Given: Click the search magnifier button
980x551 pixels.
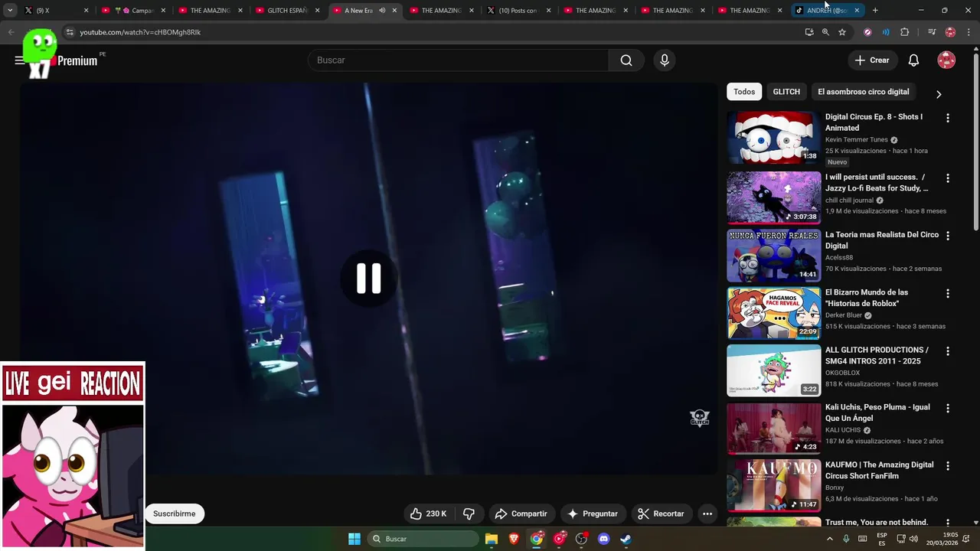Looking at the screenshot, I should click(x=626, y=60).
